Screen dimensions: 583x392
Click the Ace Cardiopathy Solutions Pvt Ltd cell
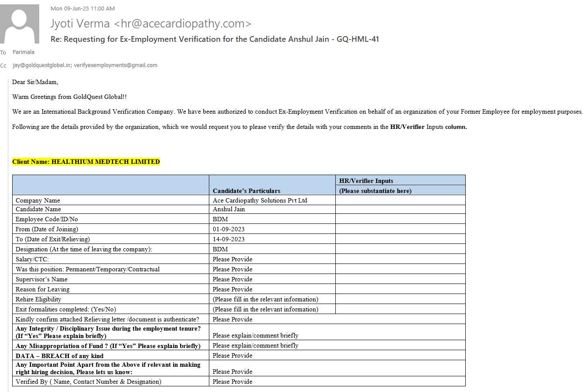coord(260,200)
